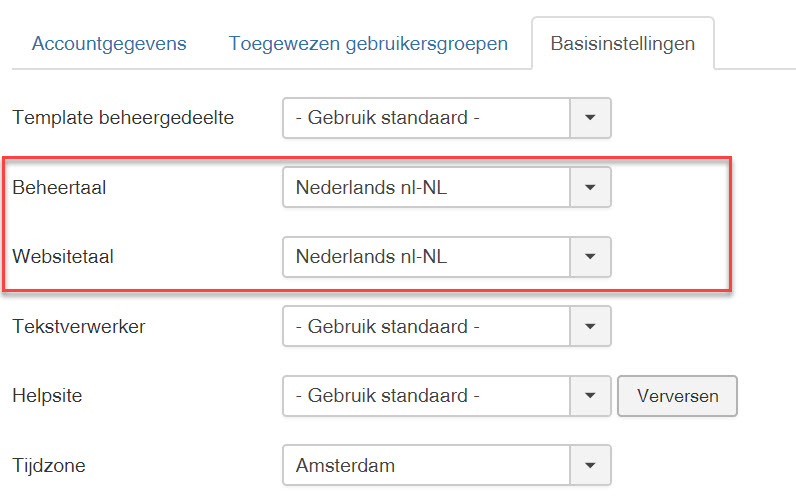The image size is (796, 496).
Task: Click the Verversen button
Action: tap(677, 396)
